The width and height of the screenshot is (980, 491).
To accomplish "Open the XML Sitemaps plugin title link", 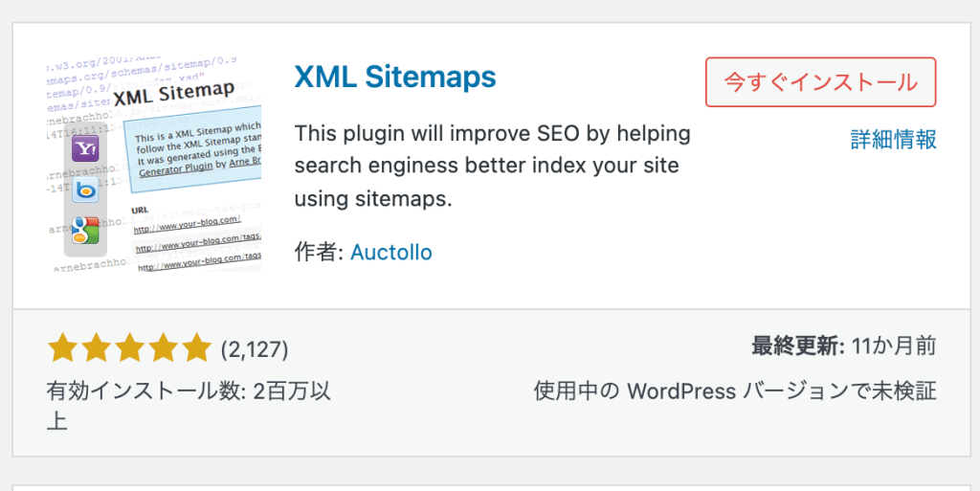I will coord(395,77).
